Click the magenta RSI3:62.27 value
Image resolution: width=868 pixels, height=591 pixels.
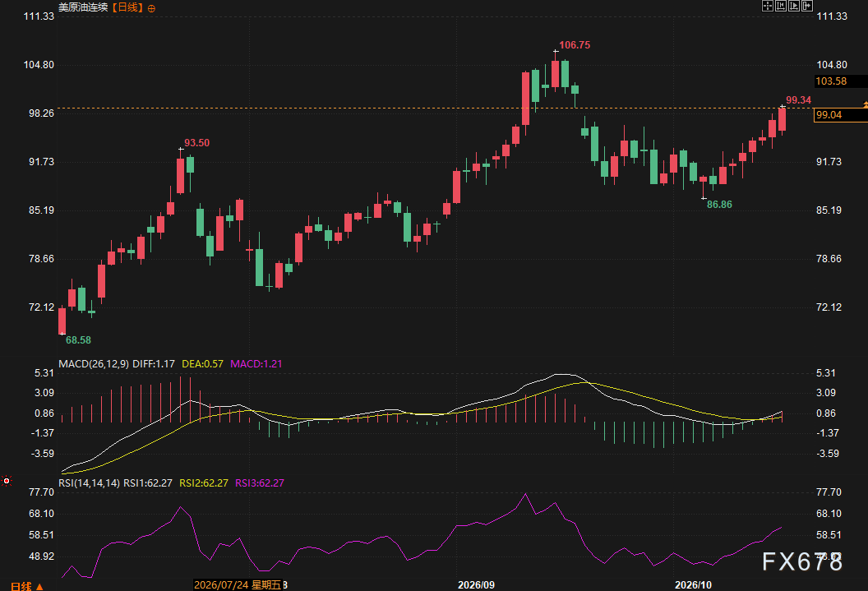point(260,483)
